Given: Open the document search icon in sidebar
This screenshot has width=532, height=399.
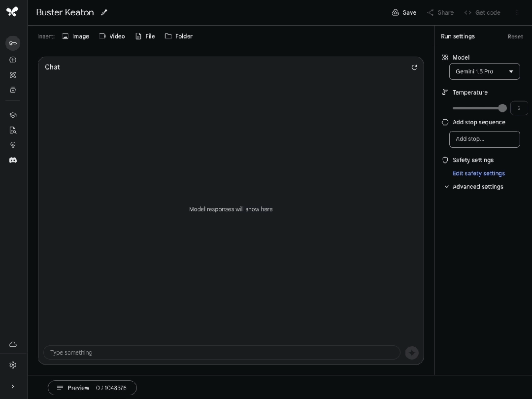Looking at the screenshot, I should (x=13, y=130).
